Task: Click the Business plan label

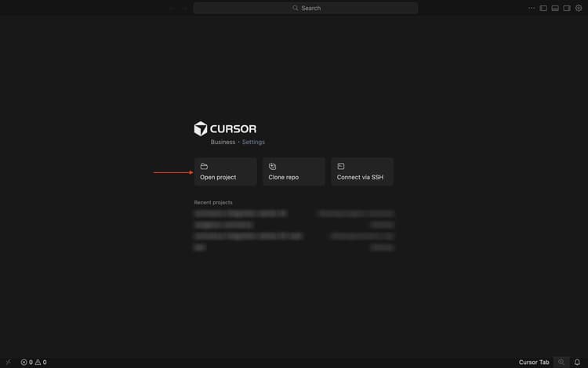Action: click(x=223, y=142)
